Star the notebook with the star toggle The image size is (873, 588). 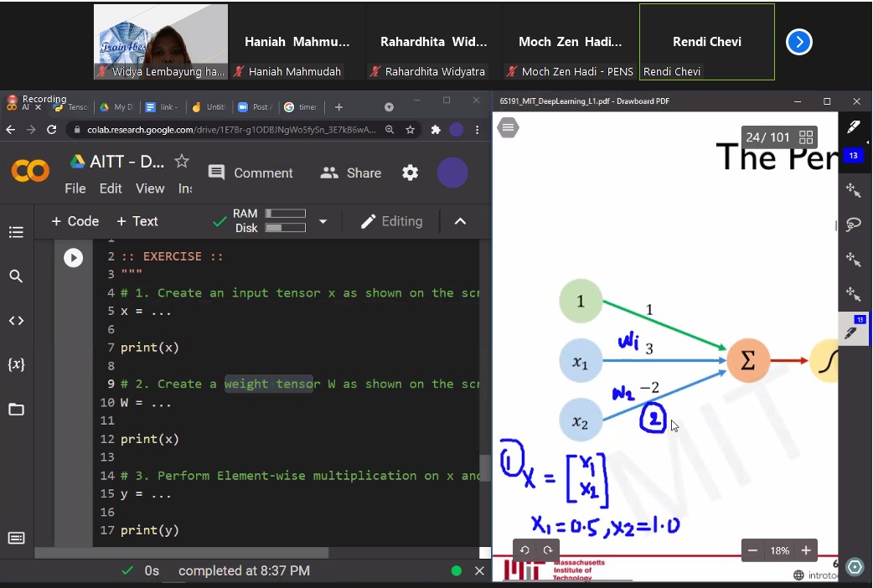(182, 162)
